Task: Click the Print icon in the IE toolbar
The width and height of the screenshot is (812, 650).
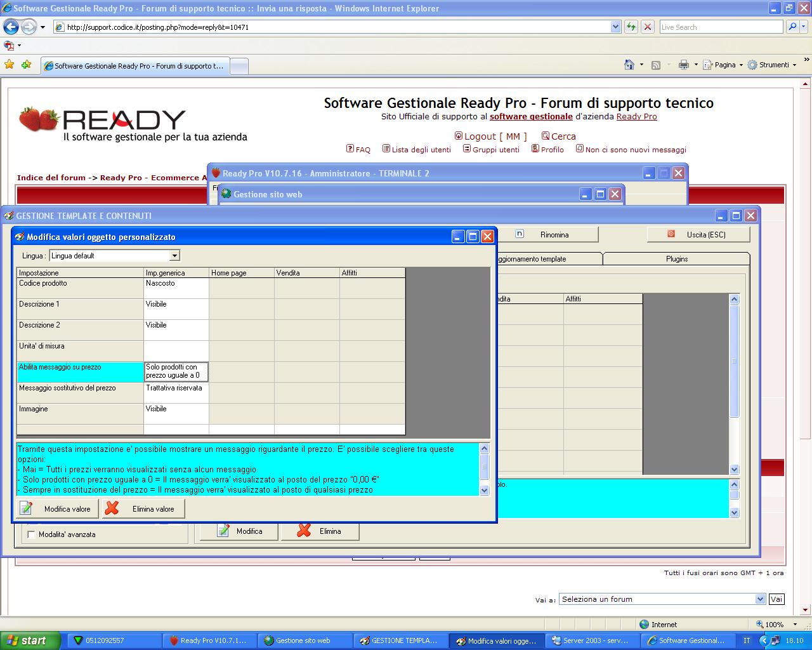Action: (x=684, y=65)
